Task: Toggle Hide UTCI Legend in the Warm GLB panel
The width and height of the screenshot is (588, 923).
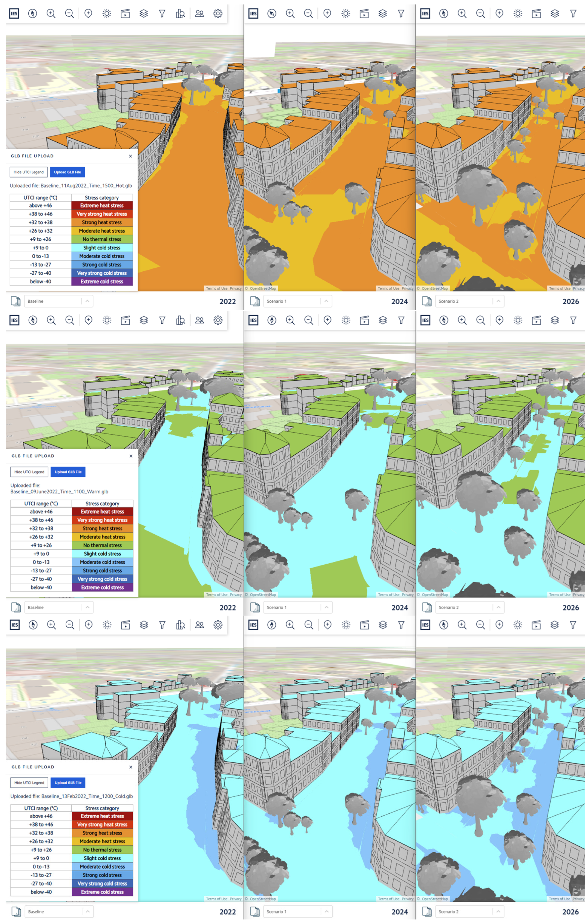Action: (x=29, y=472)
